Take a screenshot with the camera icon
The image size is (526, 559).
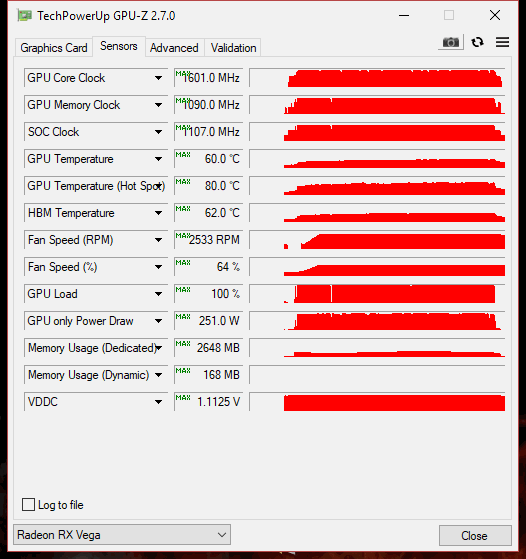(451, 42)
